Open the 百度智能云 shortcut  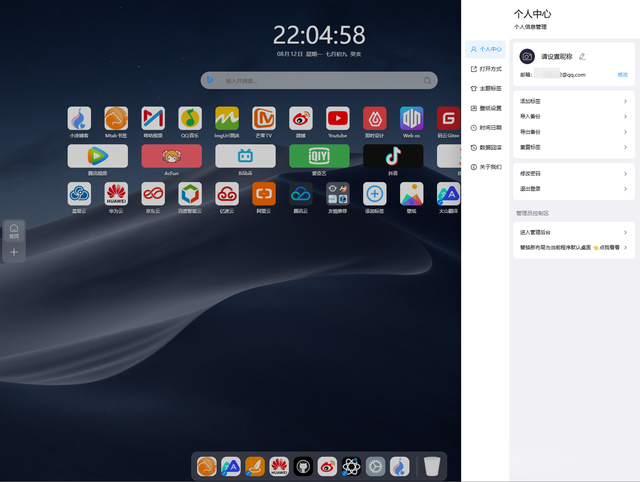190,194
